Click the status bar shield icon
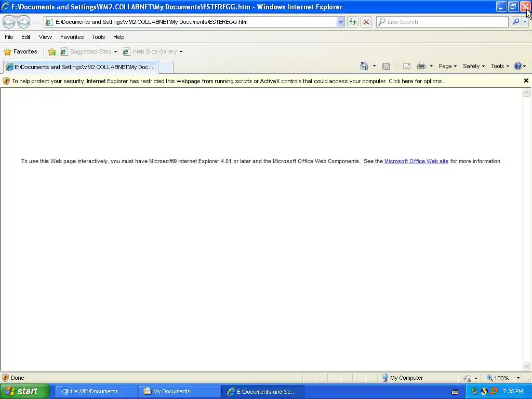The width and height of the screenshot is (532, 399). click(x=5, y=378)
